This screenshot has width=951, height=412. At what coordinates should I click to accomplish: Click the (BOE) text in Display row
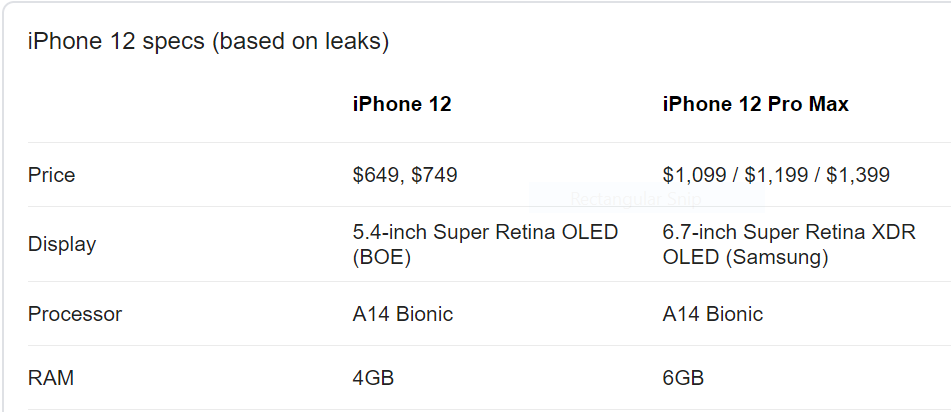coord(381,257)
